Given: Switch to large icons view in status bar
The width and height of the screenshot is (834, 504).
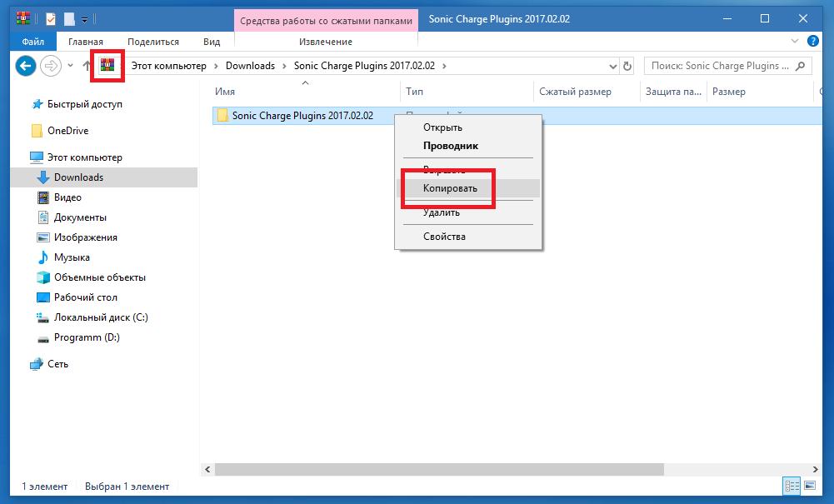Looking at the screenshot, I should point(810,486).
